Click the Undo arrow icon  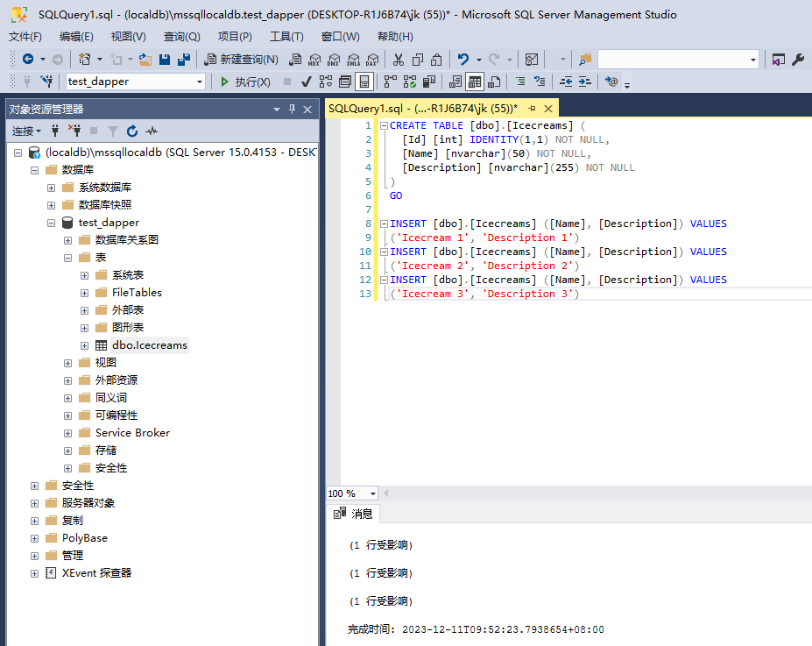(463, 60)
